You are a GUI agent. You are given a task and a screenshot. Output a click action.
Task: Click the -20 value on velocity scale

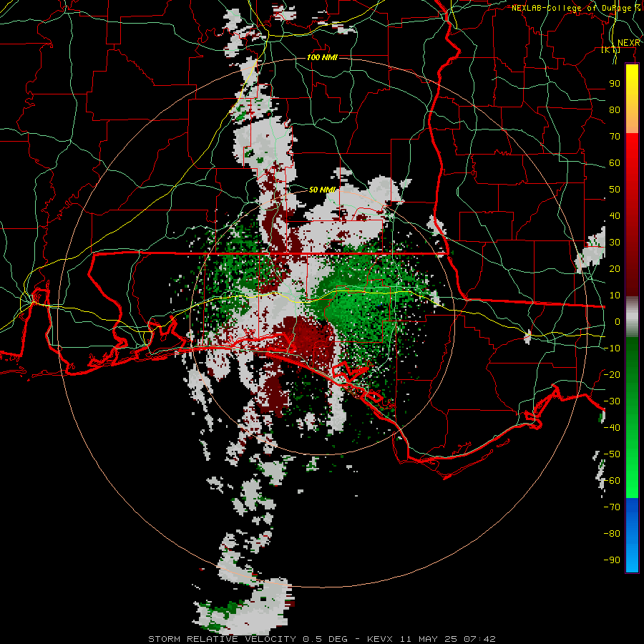point(612,374)
